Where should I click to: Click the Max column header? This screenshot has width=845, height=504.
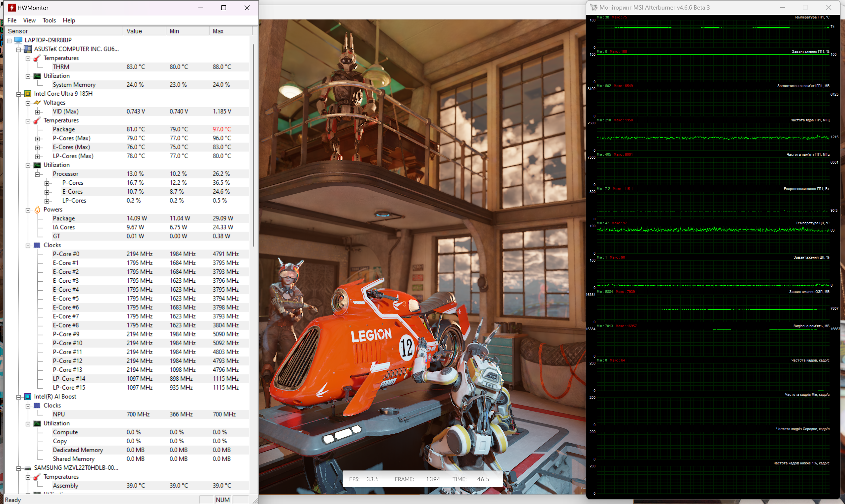pos(231,31)
